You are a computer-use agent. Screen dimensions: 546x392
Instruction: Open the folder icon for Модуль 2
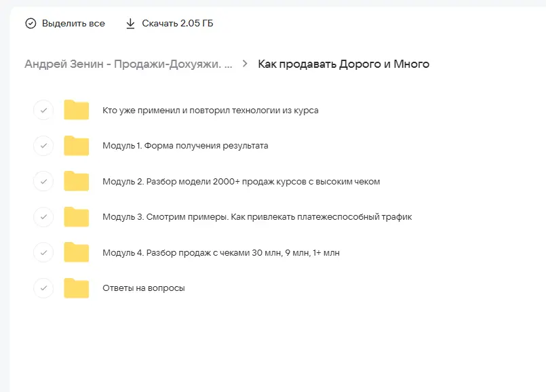coord(77,181)
